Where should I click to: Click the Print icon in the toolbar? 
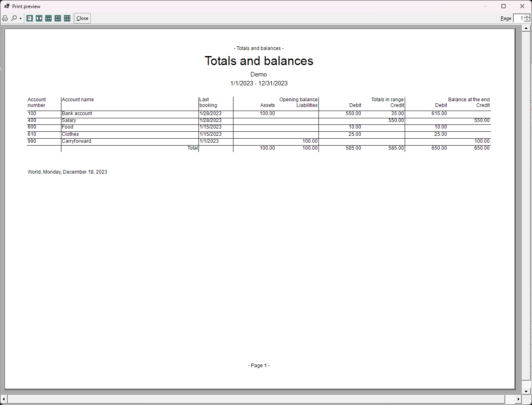(x=5, y=18)
